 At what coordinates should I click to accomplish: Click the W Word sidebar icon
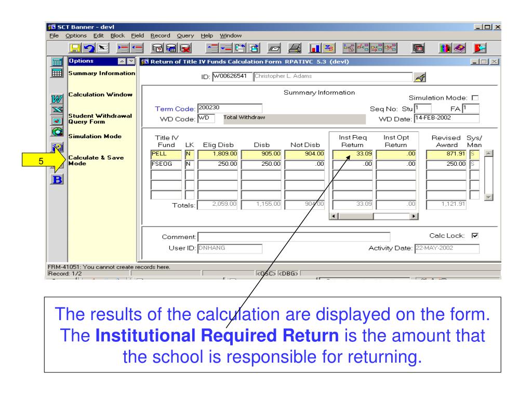coord(57,99)
